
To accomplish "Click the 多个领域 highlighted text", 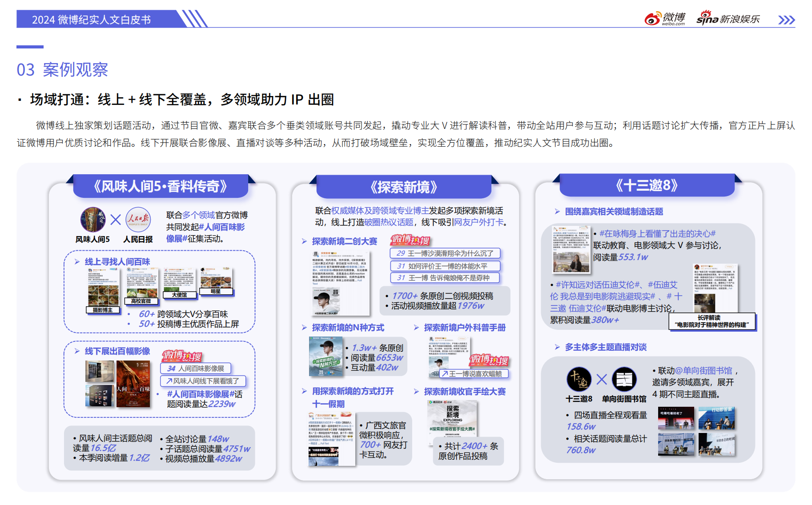I will click(199, 215).
